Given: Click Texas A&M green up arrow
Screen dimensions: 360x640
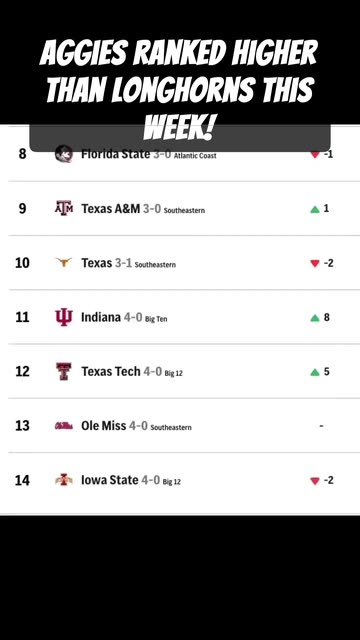Looking at the screenshot, I should point(315,209).
